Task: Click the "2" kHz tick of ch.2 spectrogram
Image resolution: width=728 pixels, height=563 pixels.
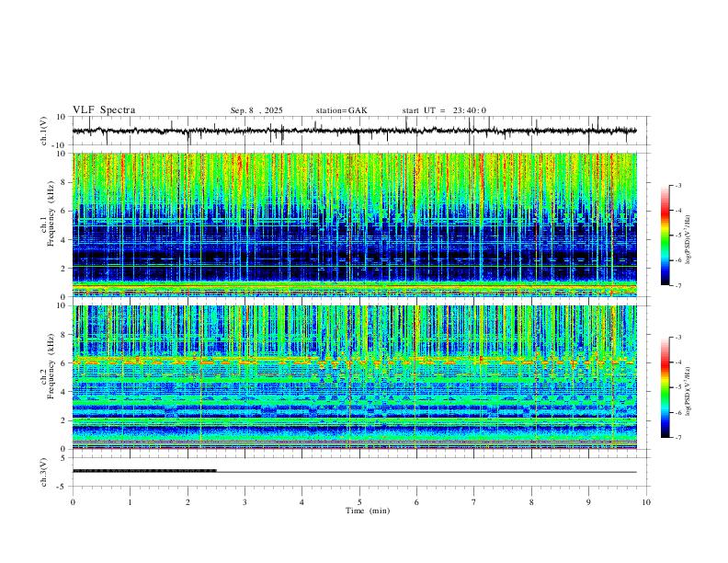Action: point(64,420)
